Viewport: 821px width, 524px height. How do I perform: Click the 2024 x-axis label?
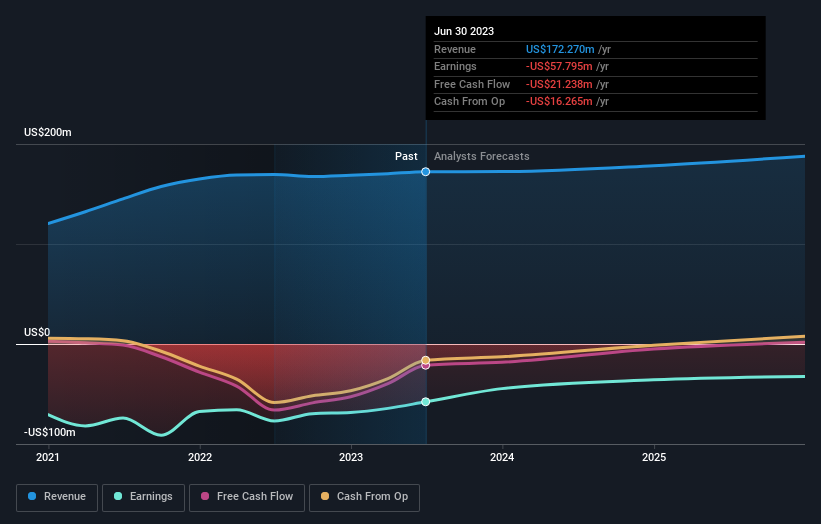pyautogui.click(x=502, y=457)
